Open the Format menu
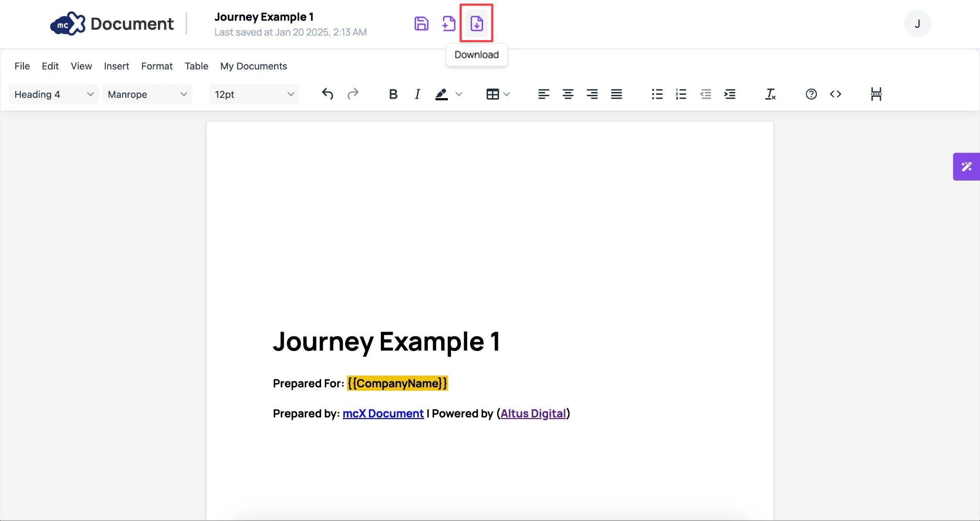This screenshot has height=521, width=980. tap(157, 66)
